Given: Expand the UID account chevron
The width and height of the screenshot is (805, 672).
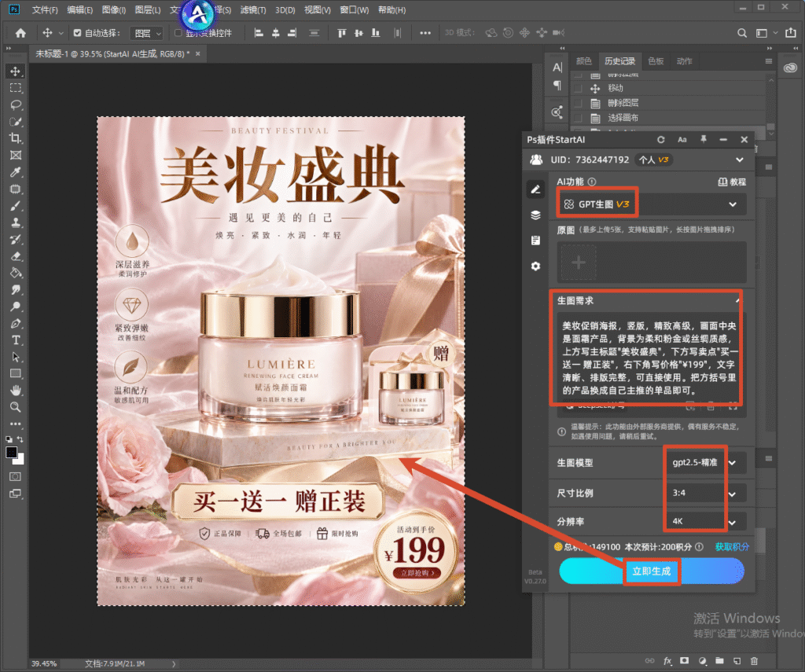Looking at the screenshot, I should point(739,160).
